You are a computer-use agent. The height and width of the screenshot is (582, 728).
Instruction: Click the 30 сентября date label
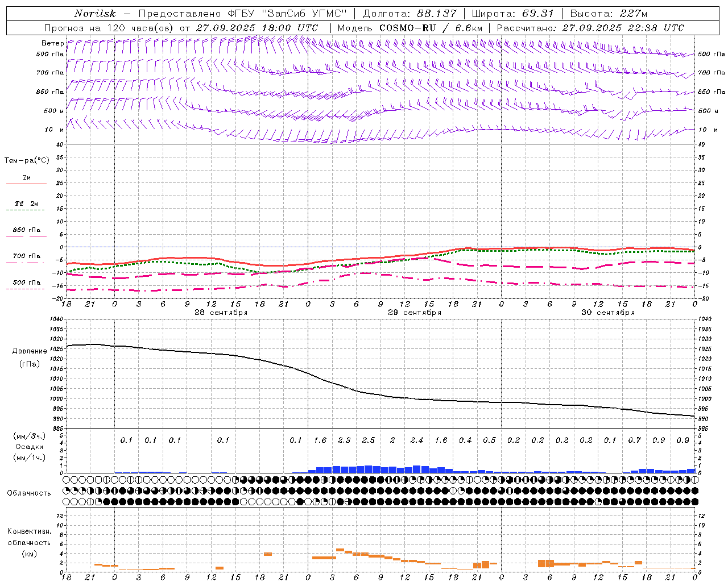pos(608,313)
